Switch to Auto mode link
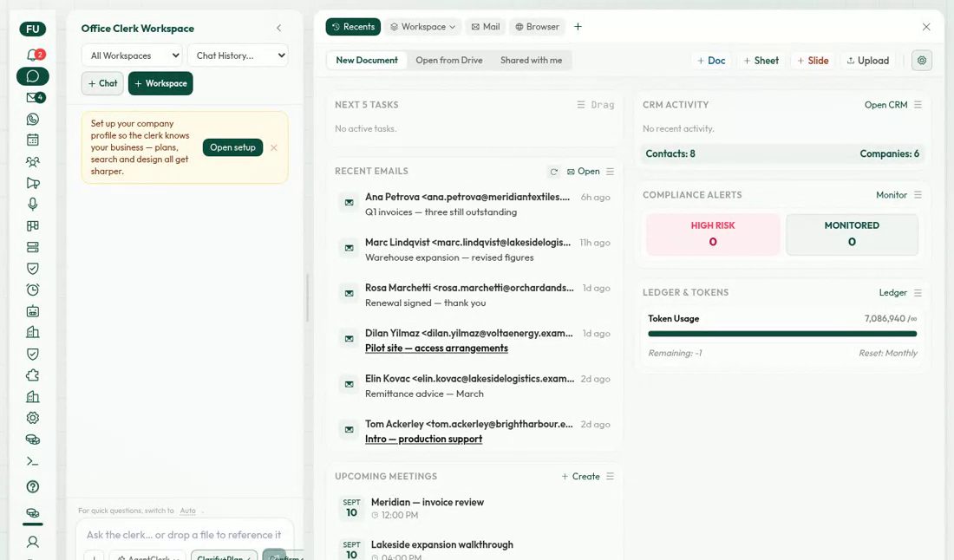Screen dimensions: 954x560 (187, 511)
